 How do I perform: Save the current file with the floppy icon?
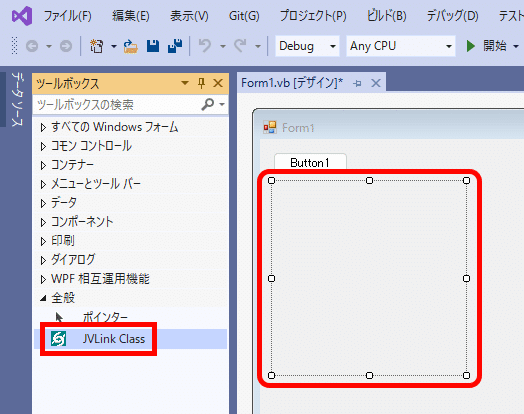pos(153,46)
